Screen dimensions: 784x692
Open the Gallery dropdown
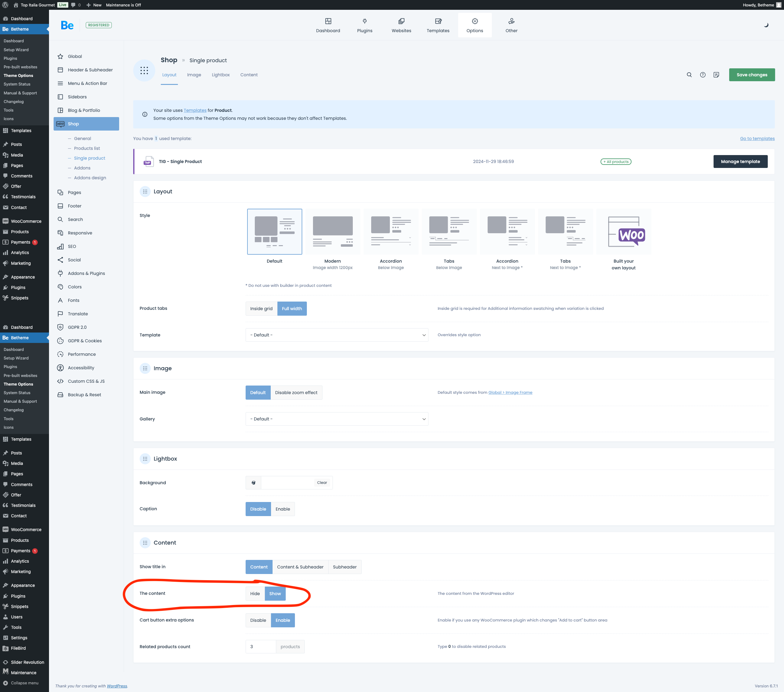tap(337, 419)
